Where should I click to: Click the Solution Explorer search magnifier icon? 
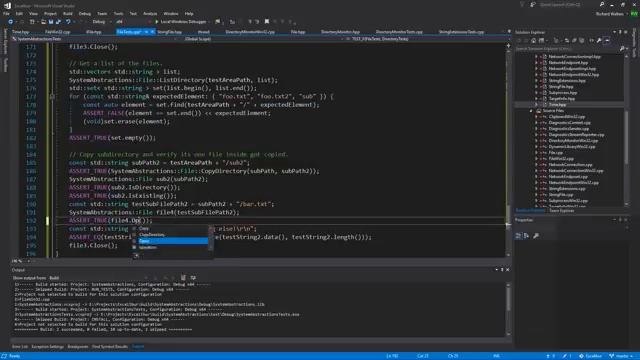coord(622,49)
